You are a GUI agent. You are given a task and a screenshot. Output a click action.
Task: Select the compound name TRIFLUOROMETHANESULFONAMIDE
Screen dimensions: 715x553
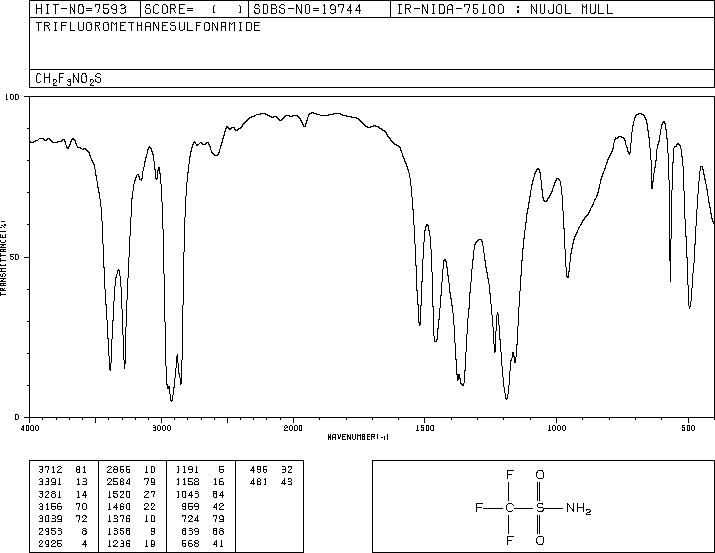pos(148,26)
